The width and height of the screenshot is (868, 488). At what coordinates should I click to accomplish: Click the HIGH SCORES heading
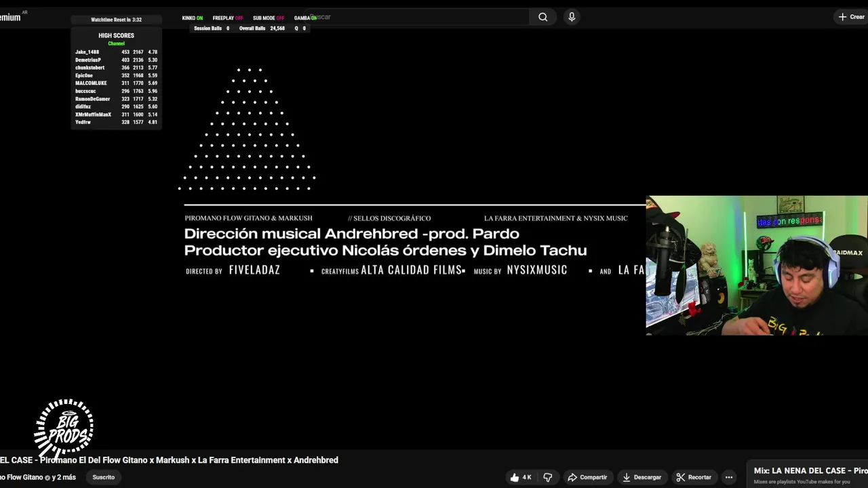[116, 35]
